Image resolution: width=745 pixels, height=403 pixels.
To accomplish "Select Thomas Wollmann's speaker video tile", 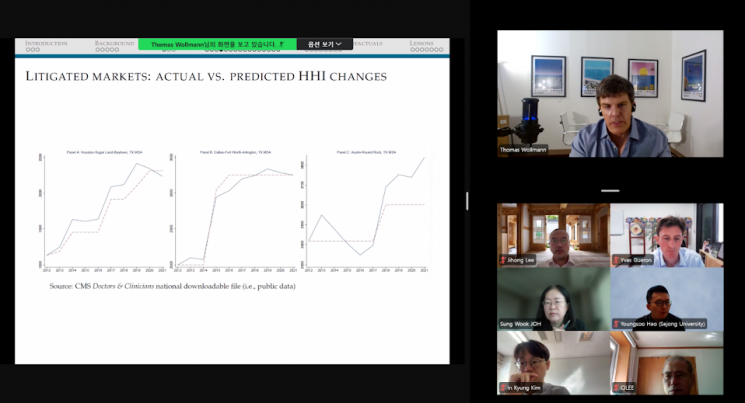I will click(x=610, y=94).
